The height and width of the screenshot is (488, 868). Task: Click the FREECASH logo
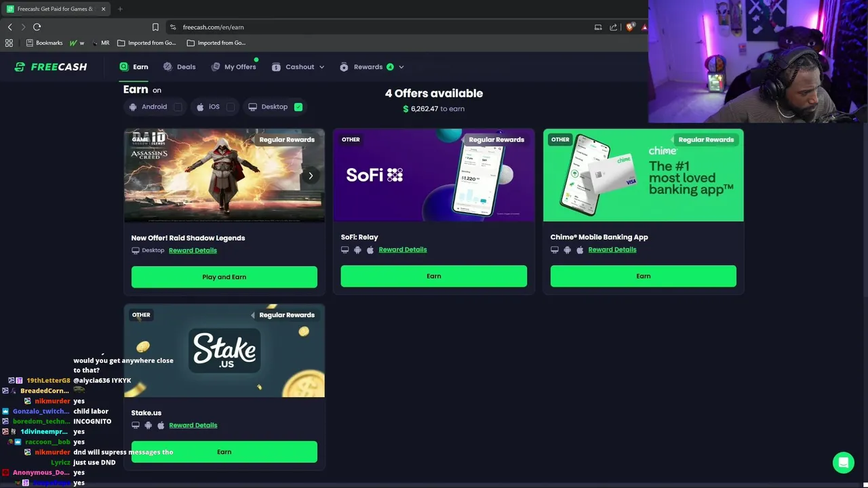[51, 66]
